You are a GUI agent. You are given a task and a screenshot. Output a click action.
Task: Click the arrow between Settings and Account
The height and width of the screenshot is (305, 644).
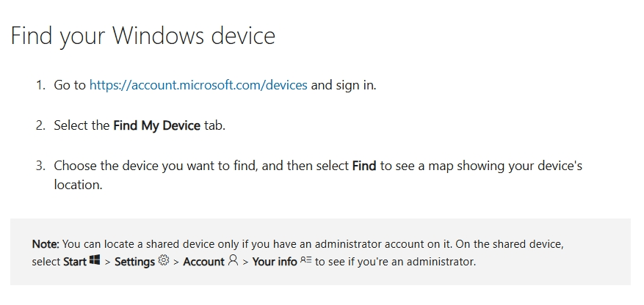click(176, 262)
